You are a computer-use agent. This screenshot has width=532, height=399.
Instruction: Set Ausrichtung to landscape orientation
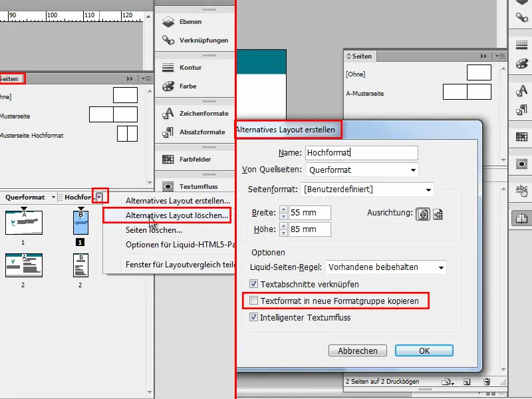tap(438, 214)
